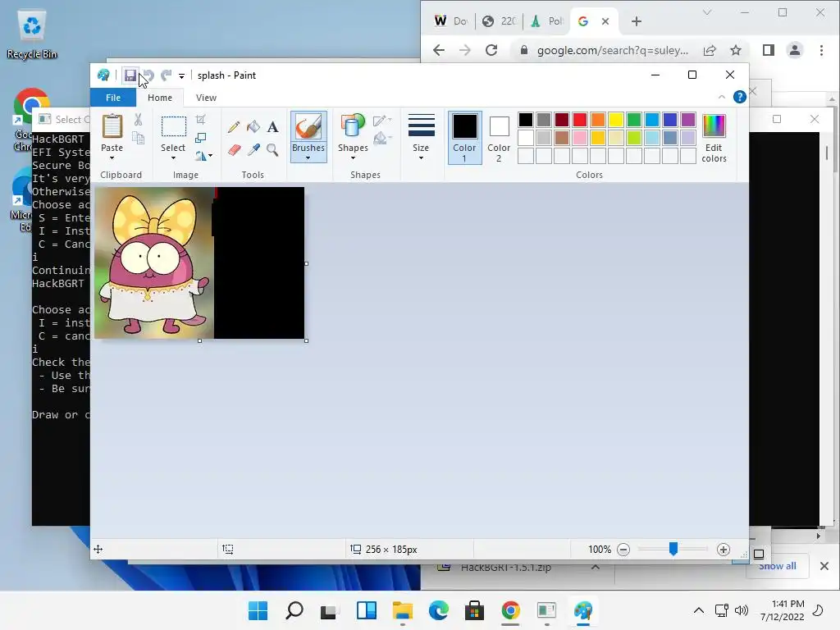Click the Brushes tool icon
The image size is (840, 630).
[308, 127]
